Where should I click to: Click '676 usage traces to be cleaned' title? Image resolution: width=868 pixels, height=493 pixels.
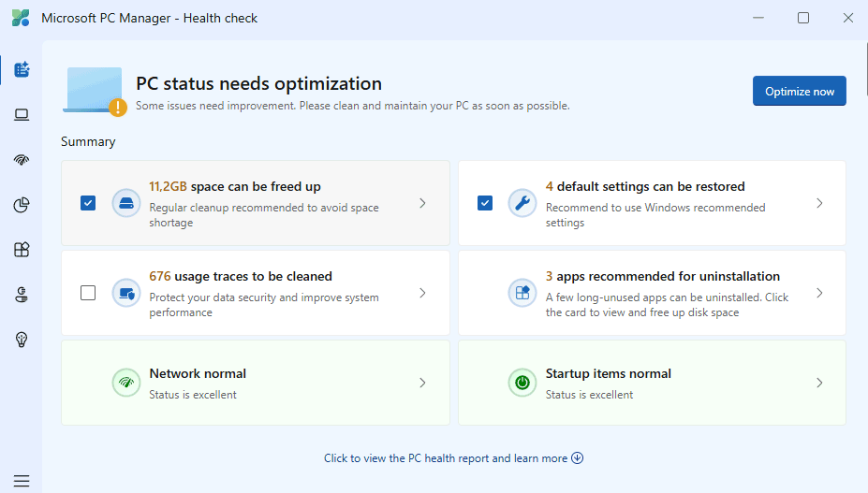[241, 276]
